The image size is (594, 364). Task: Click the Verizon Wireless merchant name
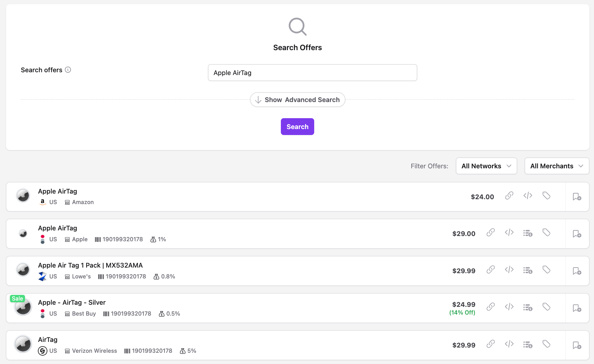94,351
